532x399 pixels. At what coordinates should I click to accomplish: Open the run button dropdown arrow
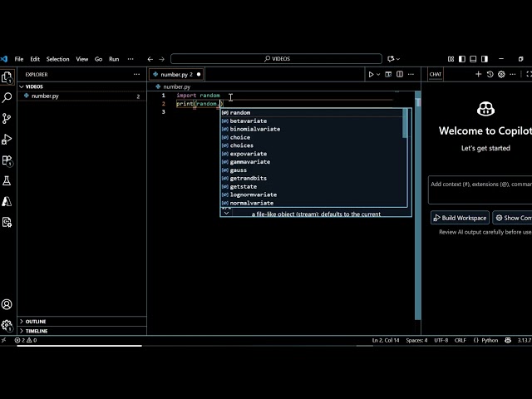click(378, 74)
